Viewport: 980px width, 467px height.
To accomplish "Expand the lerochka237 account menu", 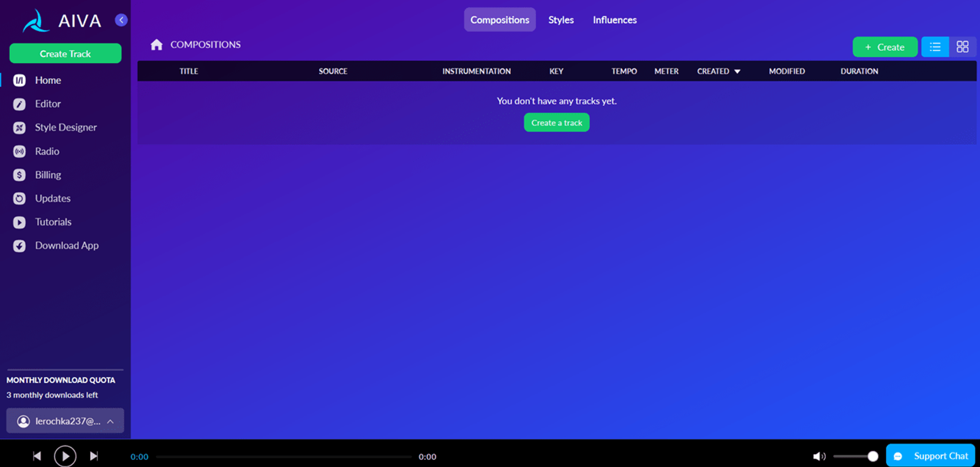I will [65, 421].
